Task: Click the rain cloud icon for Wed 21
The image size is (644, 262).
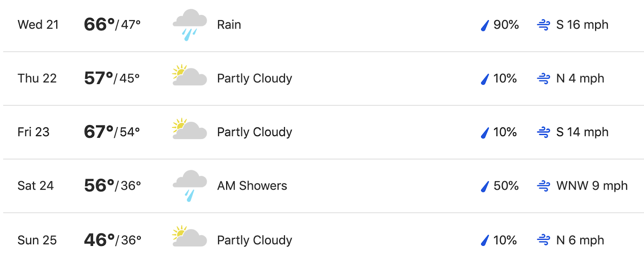Action: pyautogui.click(x=190, y=25)
